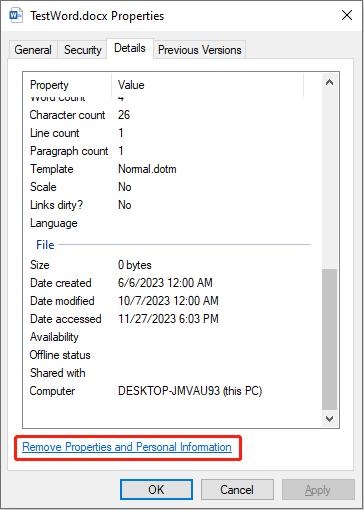This screenshot has width=364, height=510.
Task: Click the Apply button
Action: pos(318,490)
